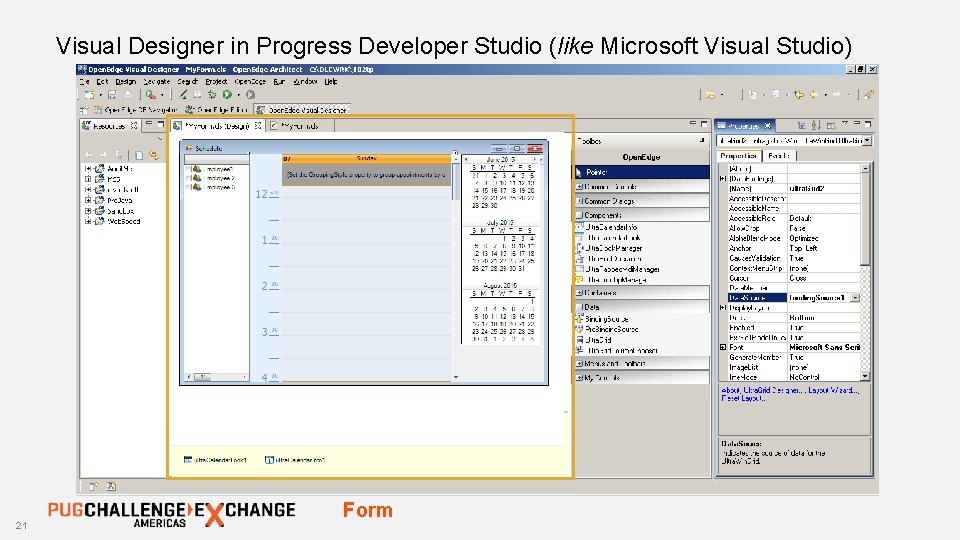
Task: Click the 12 o'clock time slot label
Action: coord(266,194)
